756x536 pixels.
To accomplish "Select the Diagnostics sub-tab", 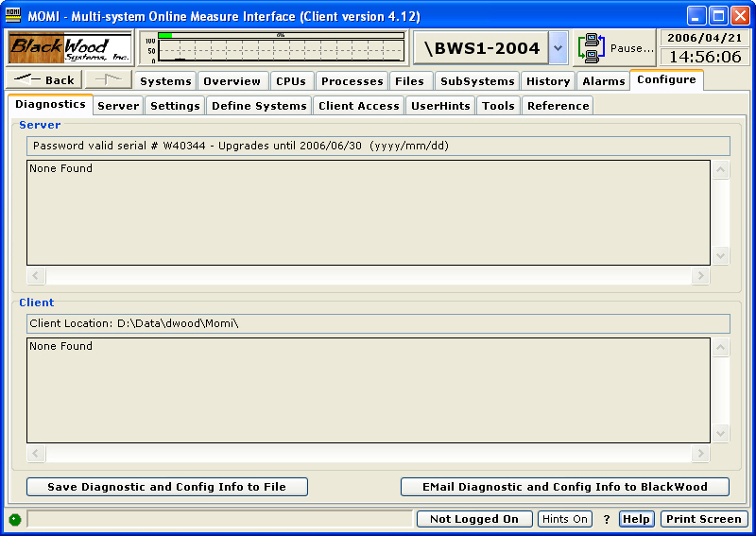I will click(x=50, y=104).
